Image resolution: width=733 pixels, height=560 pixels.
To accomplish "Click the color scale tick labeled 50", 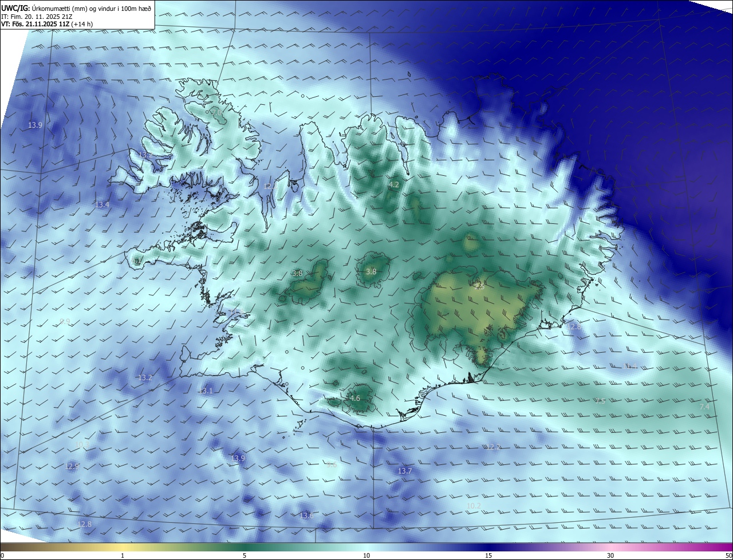I will coord(728,555).
